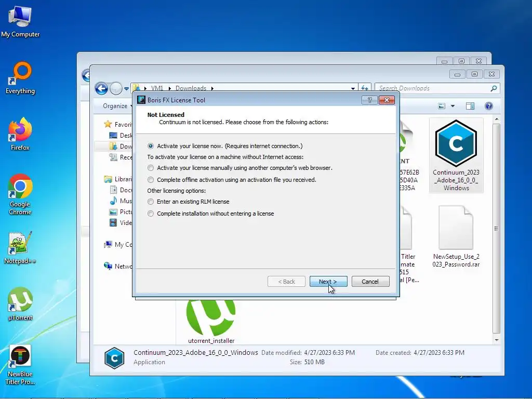Click refresh button next to address bar
This screenshot has width=532, height=399.
[x=365, y=88]
